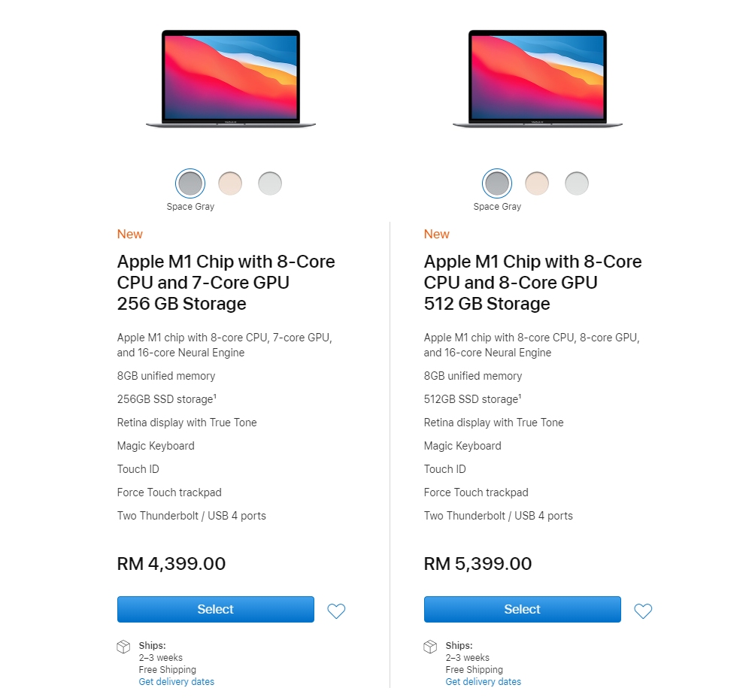Pick Silver color for 256 GB model
This screenshot has width=752, height=700.
270,183
